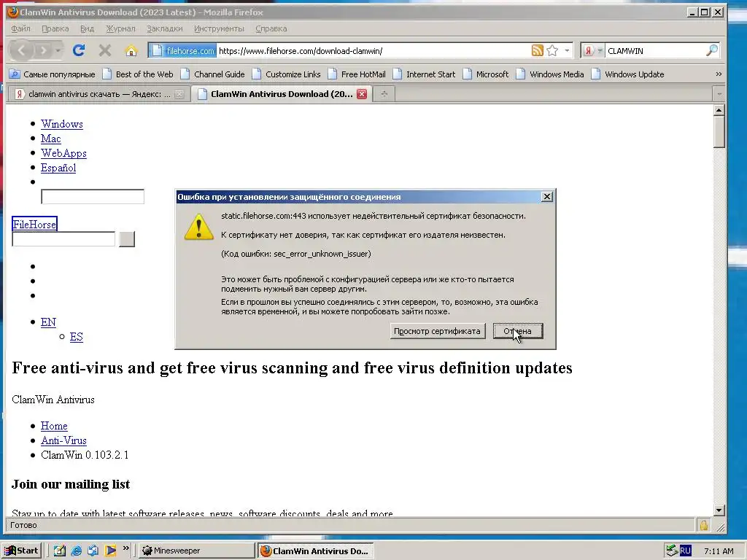The image size is (747, 560).
Task: Click the FileHorse logo link
Action: [34, 224]
